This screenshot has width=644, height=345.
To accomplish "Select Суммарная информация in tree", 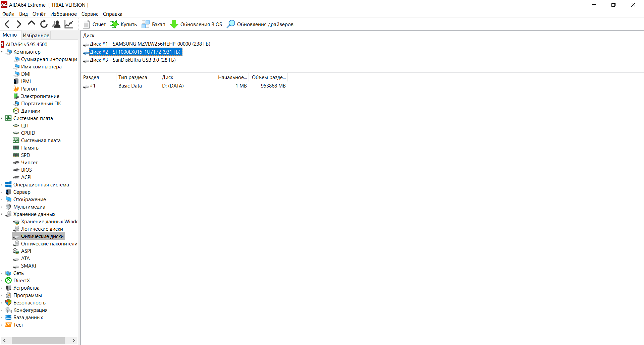I will 49,59.
